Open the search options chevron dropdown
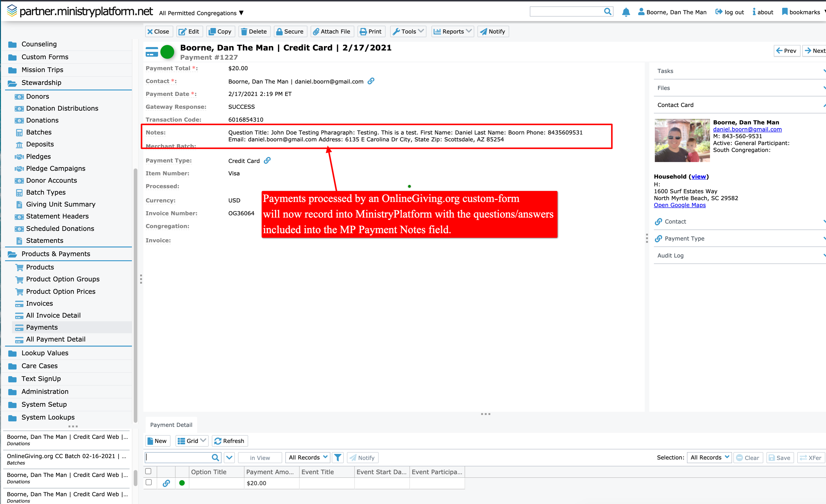Viewport: 826px width, 504px height. click(229, 457)
